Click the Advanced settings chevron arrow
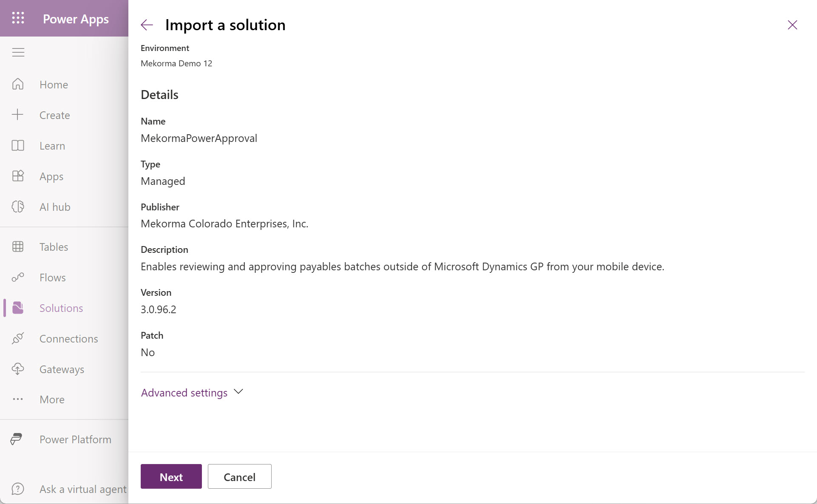Screen dimensions: 817x504 point(238,392)
